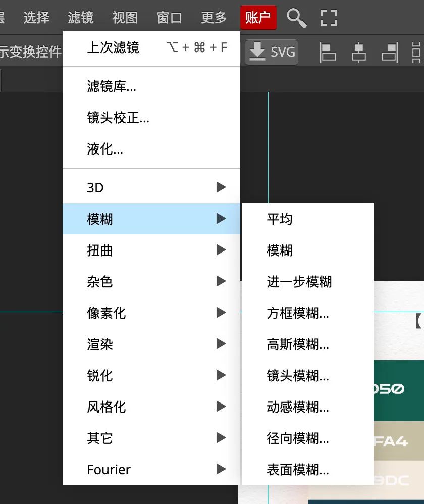Viewport: 424px width, 504px height.
Task: Align layers to left edges icon
Action: pos(328,52)
